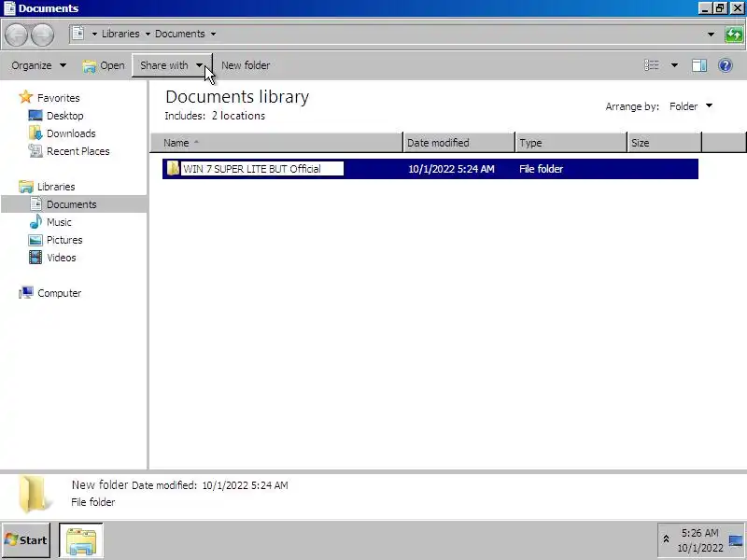The width and height of the screenshot is (747, 560).
Task: Click the Videos film icon
Action: click(x=35, y=258)
